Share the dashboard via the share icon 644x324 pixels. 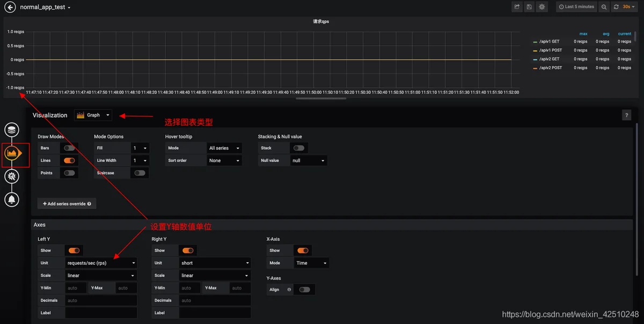tap(517, 7)
